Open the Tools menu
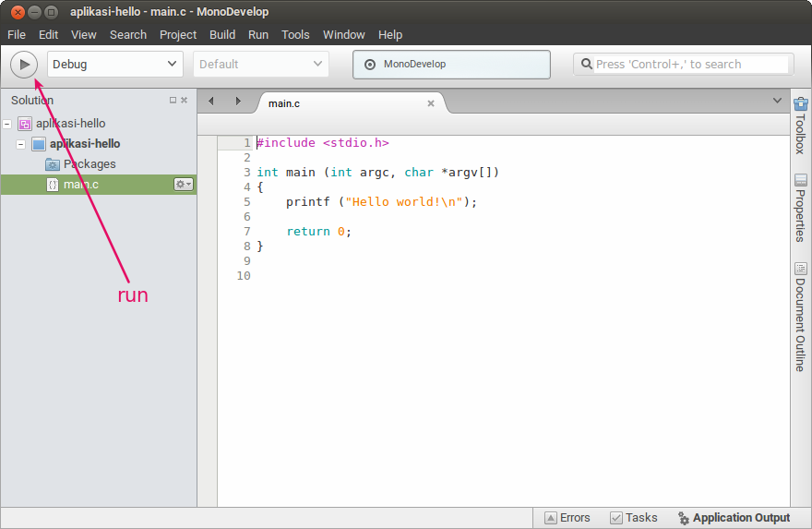The image size is (812, 529). point(295,35)
